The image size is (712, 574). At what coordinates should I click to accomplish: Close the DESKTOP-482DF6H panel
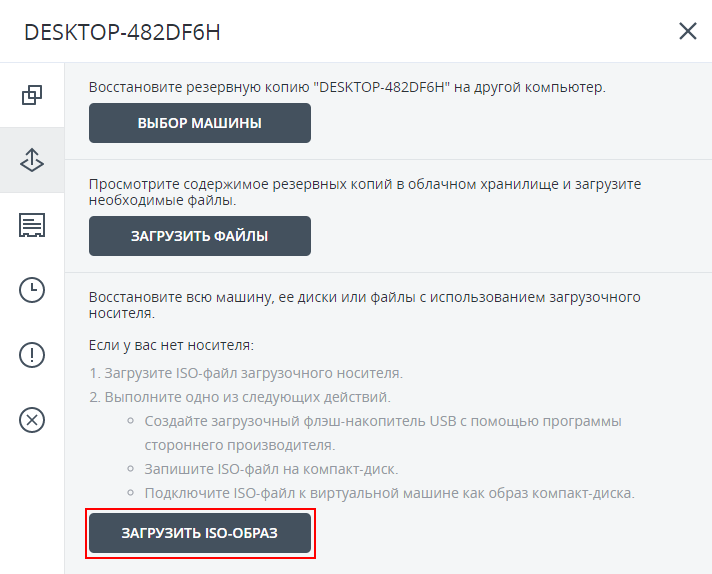[687, 31]
